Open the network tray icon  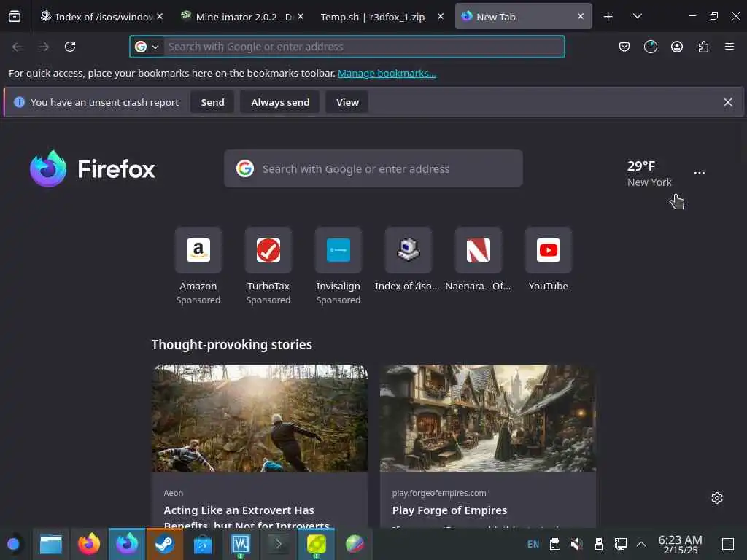coord(620,544)
